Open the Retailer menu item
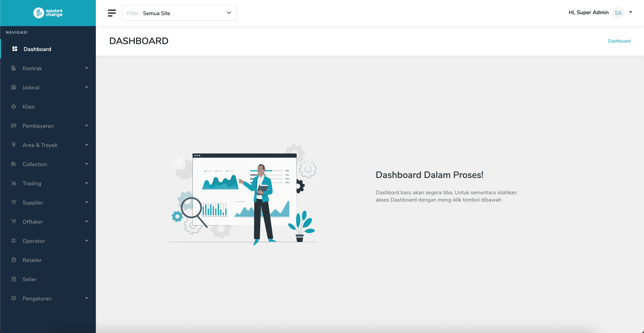 tap(32, 260)
